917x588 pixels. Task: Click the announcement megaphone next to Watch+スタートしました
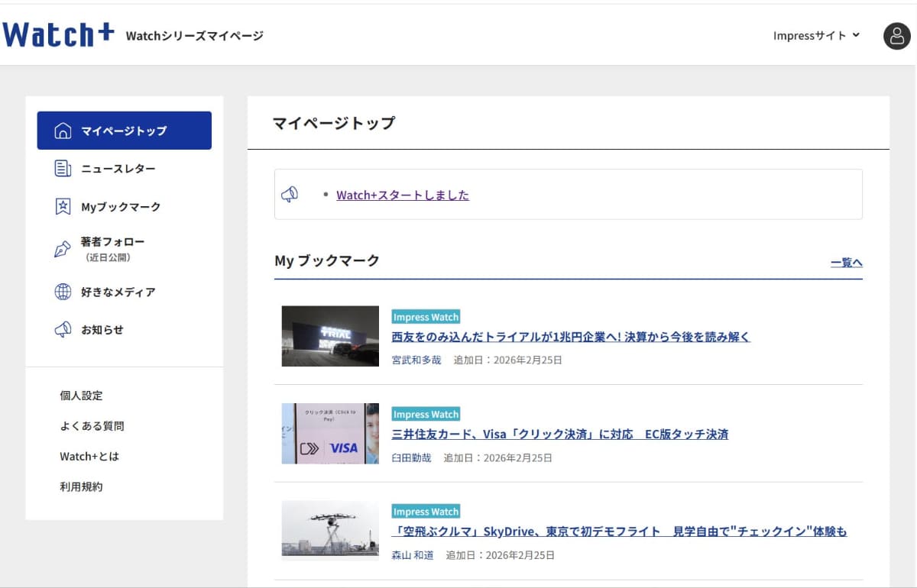click(x=289, y=193)
